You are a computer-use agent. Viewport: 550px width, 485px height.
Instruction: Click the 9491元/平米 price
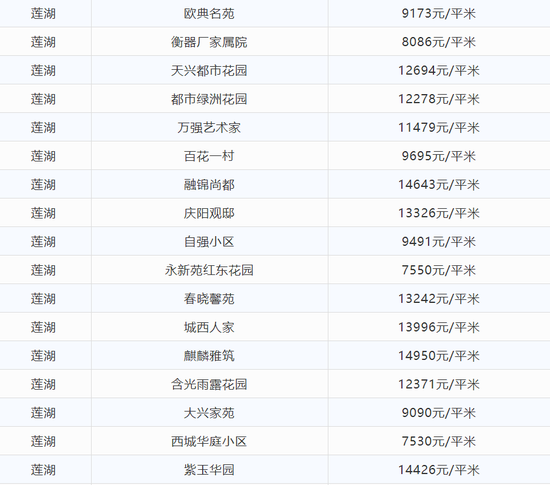439,242
